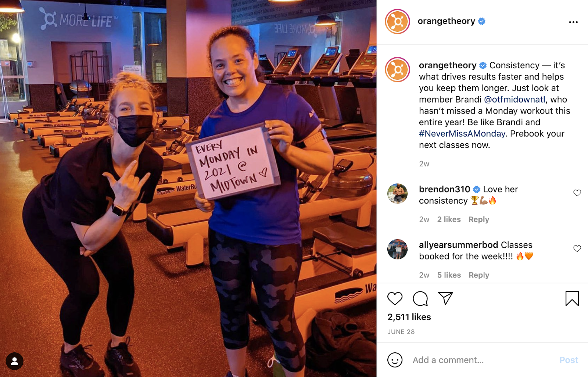Like allyearsummerbod's comment
The width and height of the screenshot is (588, 377).
577,248
